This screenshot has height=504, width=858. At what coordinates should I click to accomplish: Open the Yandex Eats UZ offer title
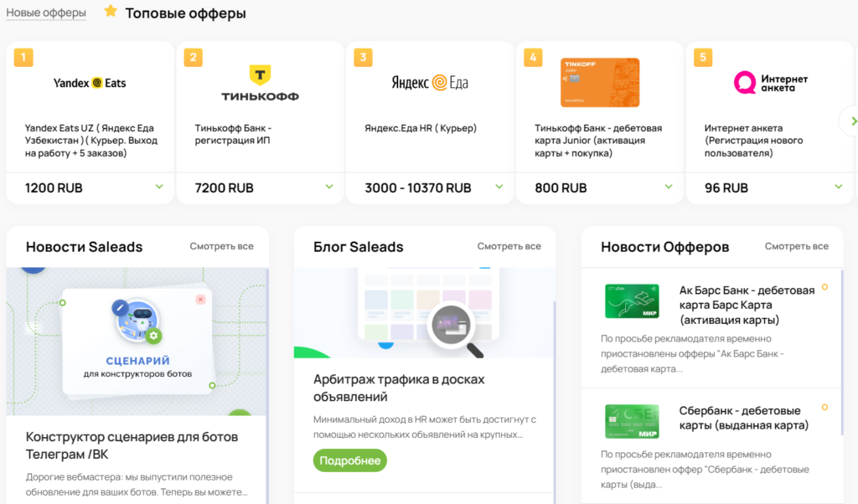point(90,141)
